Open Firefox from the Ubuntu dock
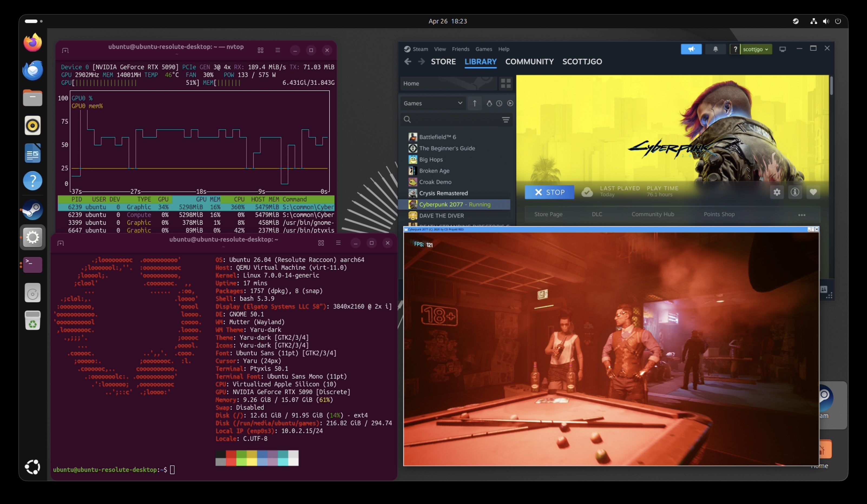The width and height of the screenshot is (867, 504). click(x=33, y=43)
